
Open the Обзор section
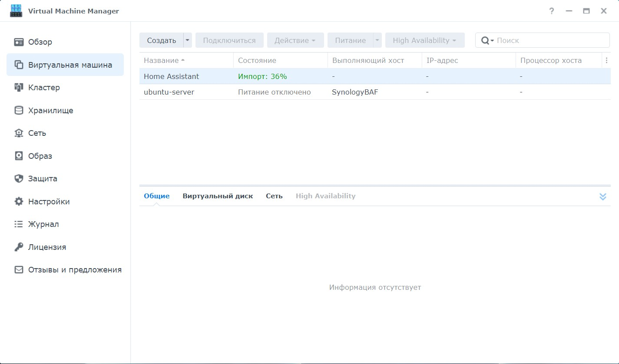(65, 42)
